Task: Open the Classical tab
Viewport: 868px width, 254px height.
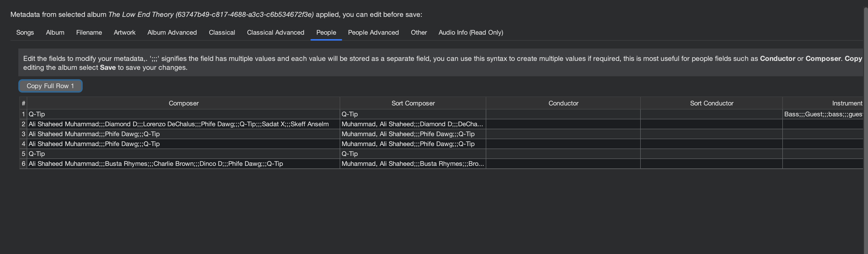Action: tap(222, 33)
